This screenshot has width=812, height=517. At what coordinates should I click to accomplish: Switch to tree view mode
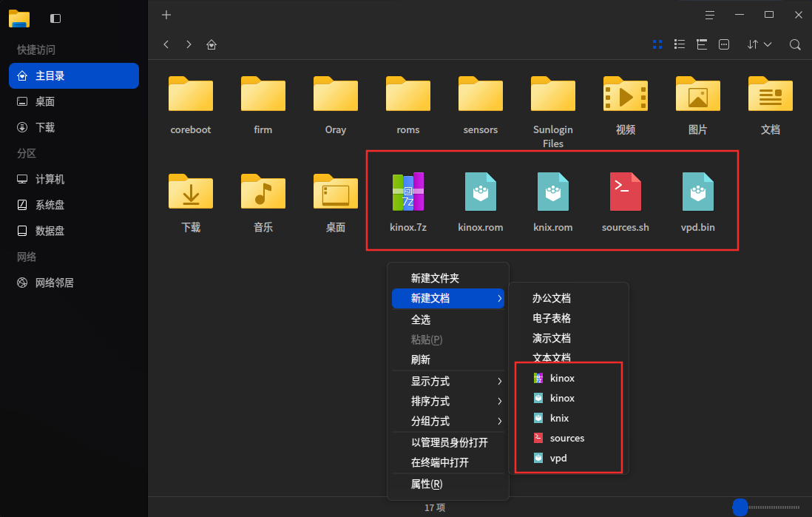click(x=702, y=44)
